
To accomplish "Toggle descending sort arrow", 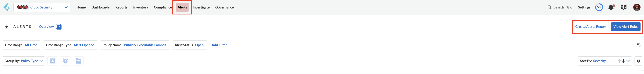I will [x=623, y=61].
